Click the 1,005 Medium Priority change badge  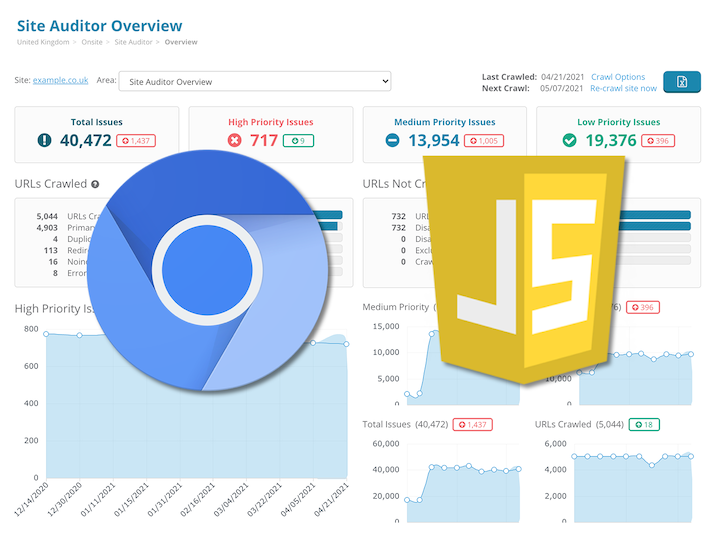[486, 141]
